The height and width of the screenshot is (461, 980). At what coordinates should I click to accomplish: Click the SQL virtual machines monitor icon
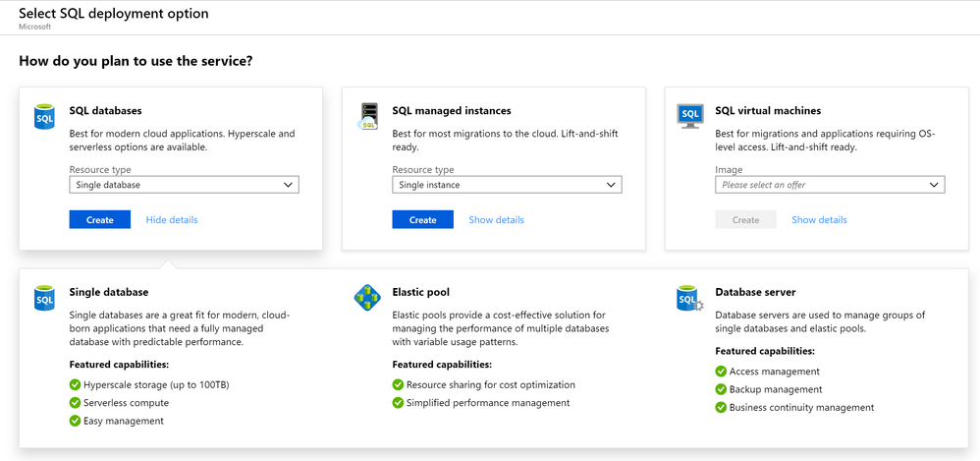tap(690, 116)
